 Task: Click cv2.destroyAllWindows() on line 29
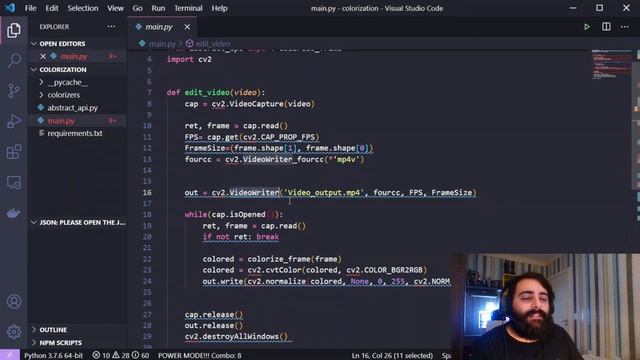[236, 337]
